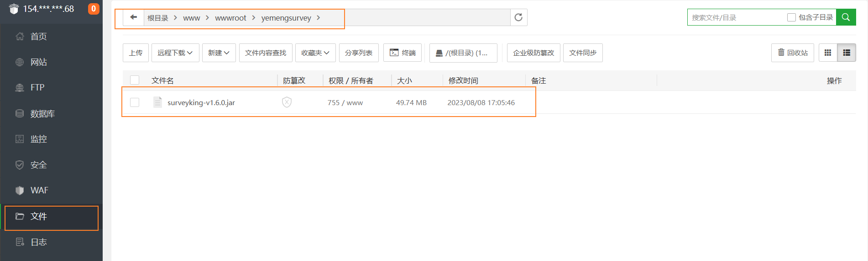
Task: Click the tamper-proof shield icon for surveyking jar
Action: [x=287, y=102]
